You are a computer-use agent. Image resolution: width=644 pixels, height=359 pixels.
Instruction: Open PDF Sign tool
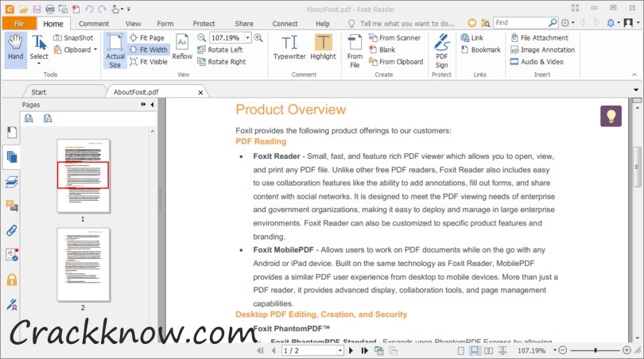[x=442, y=51]
